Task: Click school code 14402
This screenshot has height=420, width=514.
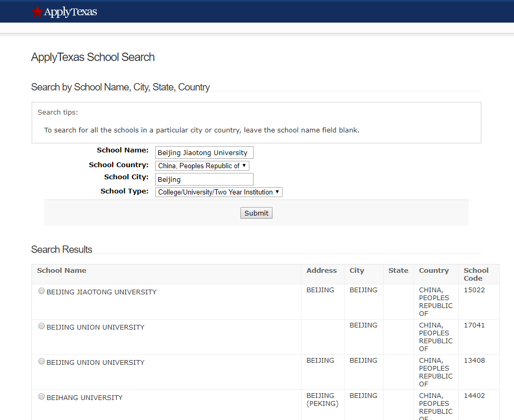Action: coord(475,395)
